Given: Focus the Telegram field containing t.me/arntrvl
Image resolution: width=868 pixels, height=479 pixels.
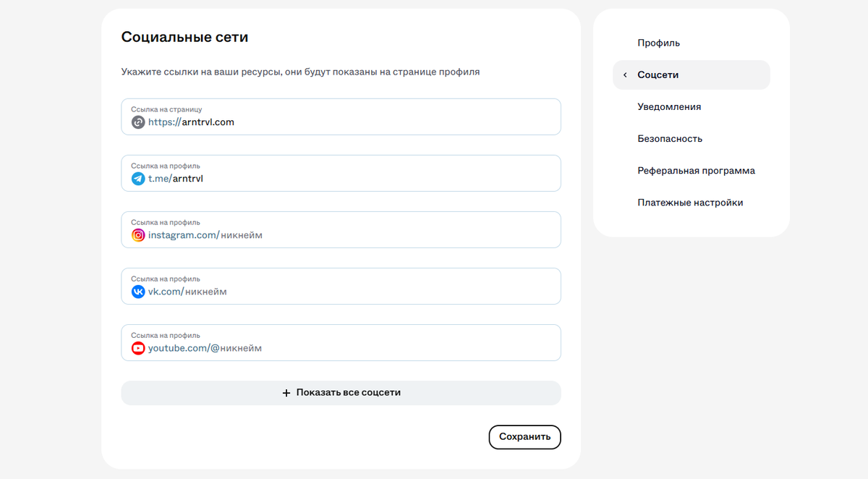Looking at the screenshot, I should (x=341, y=173).
